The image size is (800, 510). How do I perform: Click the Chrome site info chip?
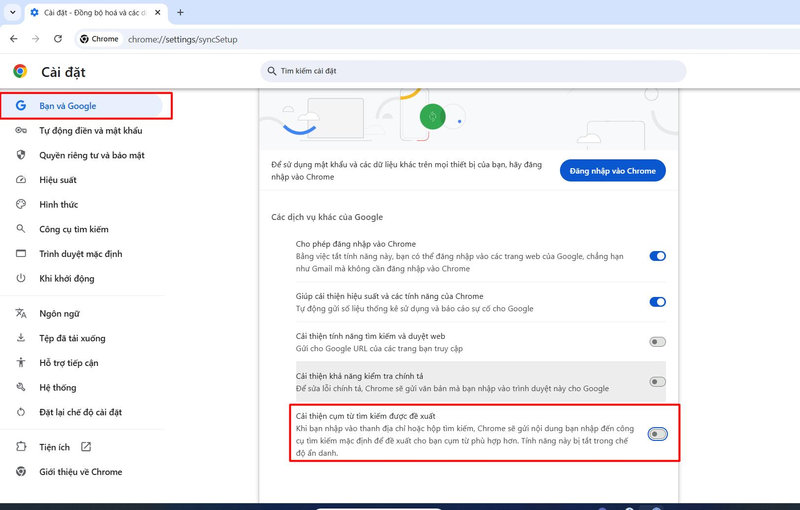point(99,39)
